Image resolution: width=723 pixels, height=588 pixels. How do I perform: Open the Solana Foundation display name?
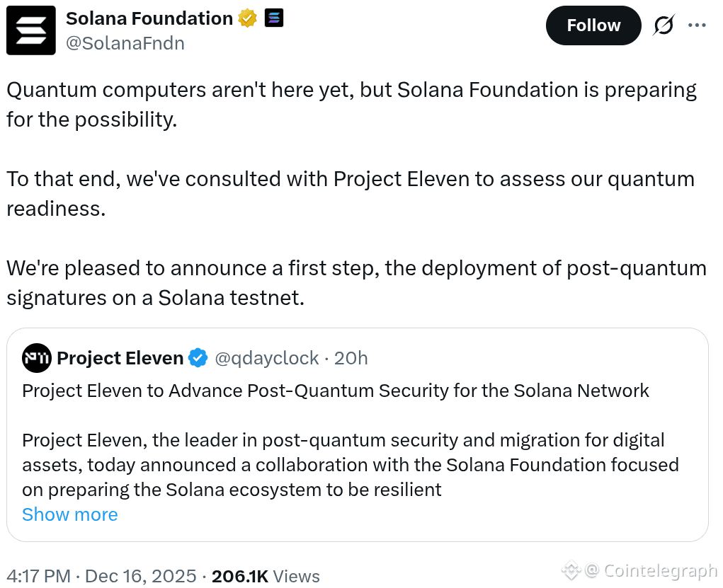pos(149,19)
